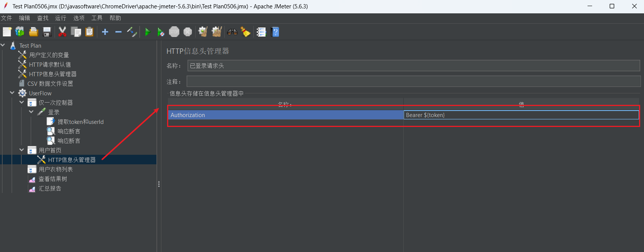Viewport: 644px width, 252px height.
Task: Click the Bearer ${token} value cell
Action: pos(521,115)
